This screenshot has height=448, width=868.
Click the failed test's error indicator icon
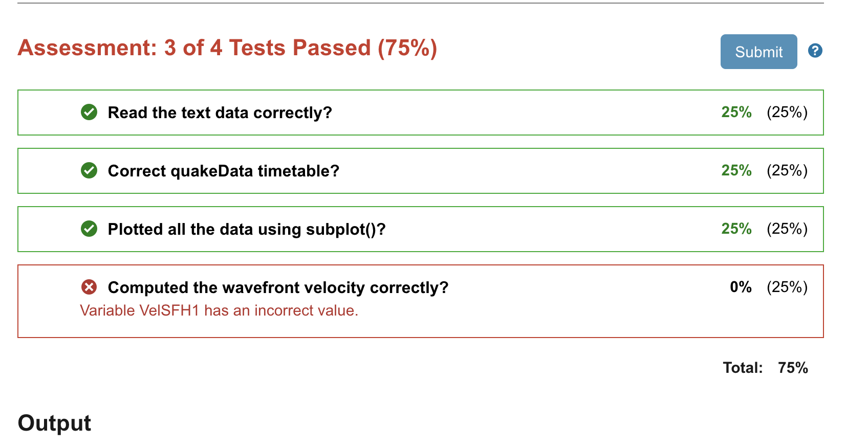tap(89, 287)
